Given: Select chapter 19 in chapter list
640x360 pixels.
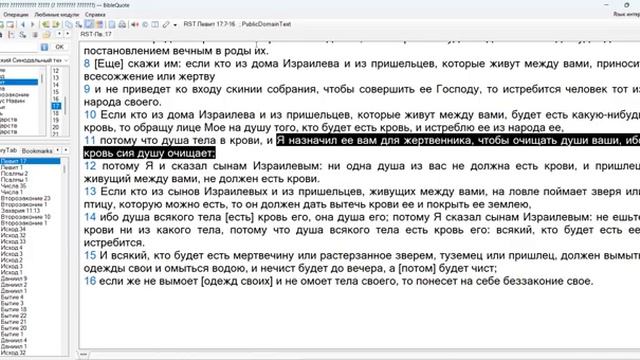Looking at the screenshot, I should [x=56, y=120].
